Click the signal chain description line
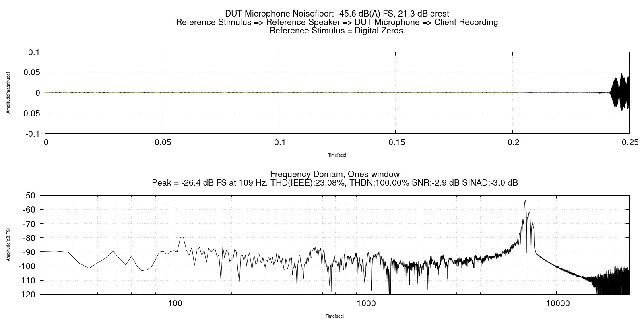This screenshot has width=644, height=322. (x=337, y=22)
